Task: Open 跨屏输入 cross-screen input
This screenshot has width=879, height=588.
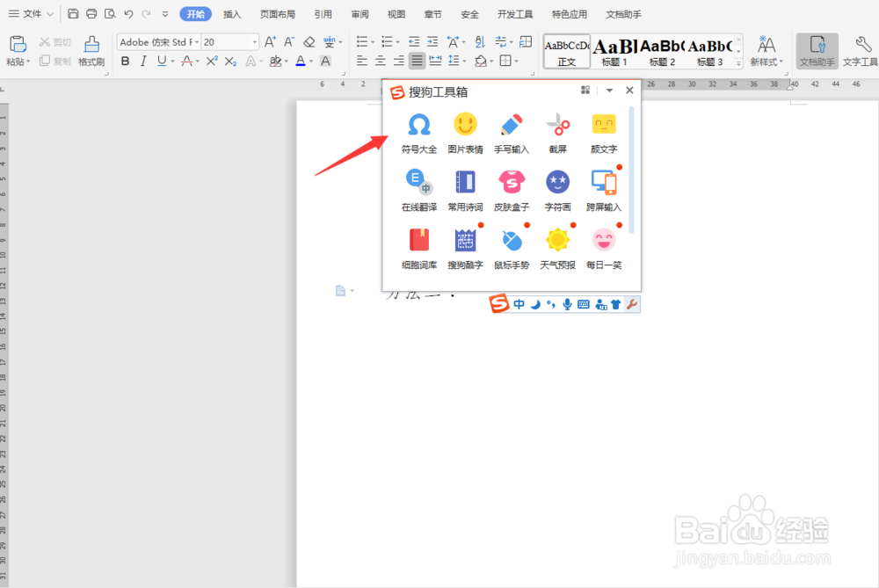Action: click(604, 191)
